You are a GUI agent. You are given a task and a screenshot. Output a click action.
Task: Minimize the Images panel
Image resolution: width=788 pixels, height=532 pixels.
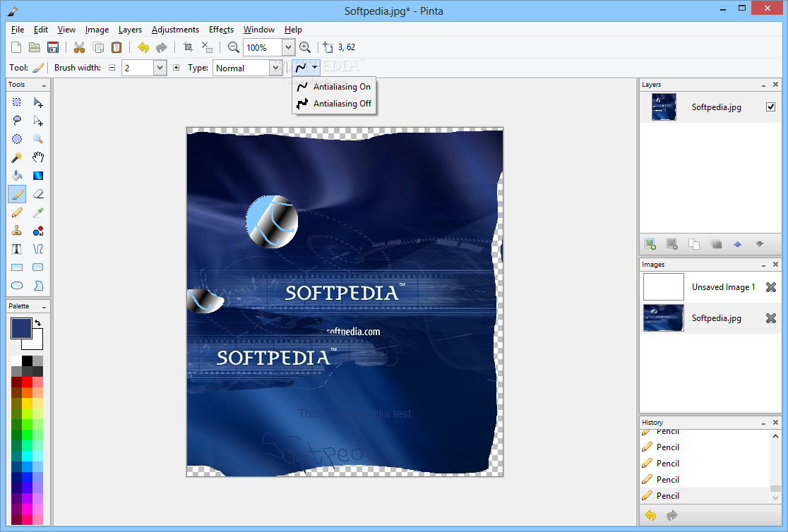pyautogui.click(x=763, y=265)
